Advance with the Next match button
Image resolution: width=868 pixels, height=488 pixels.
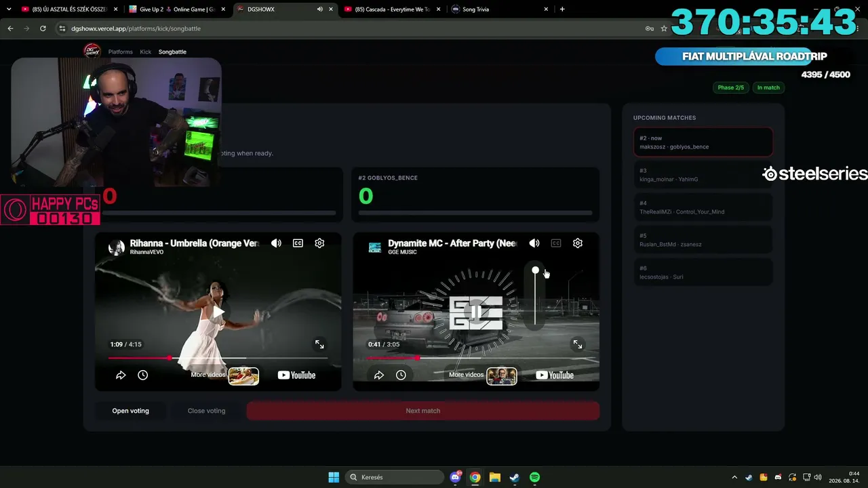423,411
